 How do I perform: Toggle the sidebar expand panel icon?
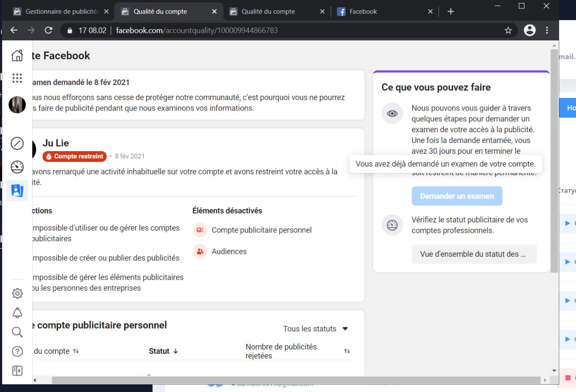[17, 371]
